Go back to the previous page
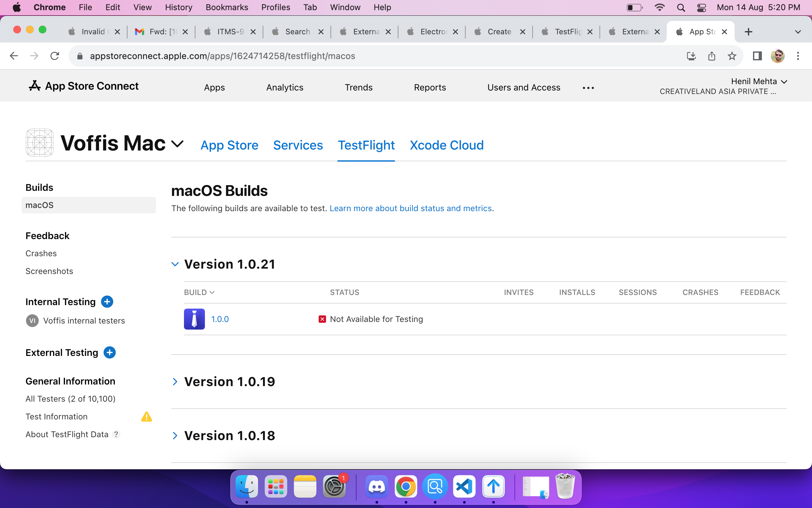Screen dimensions: 812x508 pos(14,56)
